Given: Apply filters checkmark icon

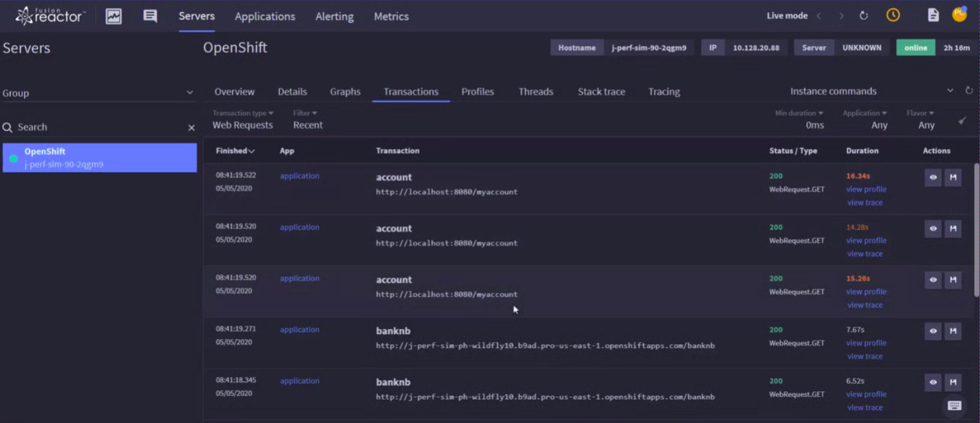Looking at the screenshot, I should coord(962,120).
